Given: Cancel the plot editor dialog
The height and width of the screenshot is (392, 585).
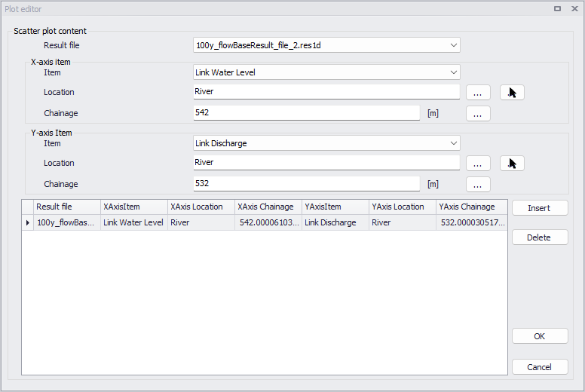Looking at the screenshot, I should click(x=540, y=367).
